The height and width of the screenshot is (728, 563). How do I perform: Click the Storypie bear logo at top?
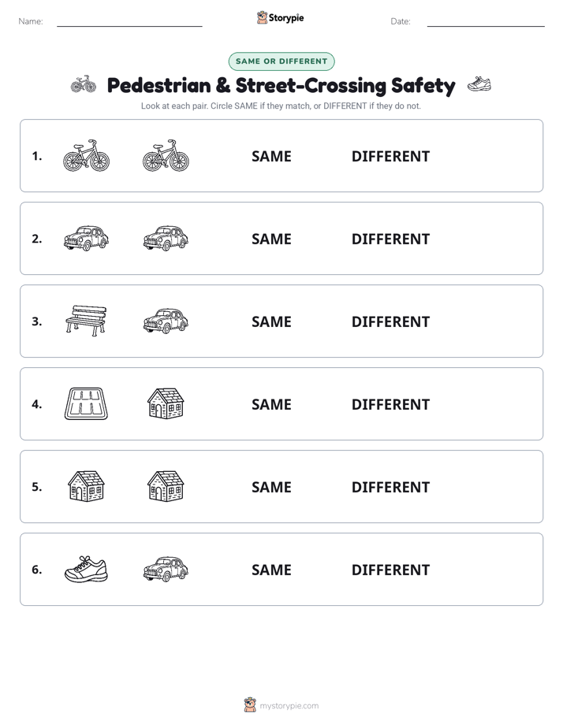(x=262, y=17)
